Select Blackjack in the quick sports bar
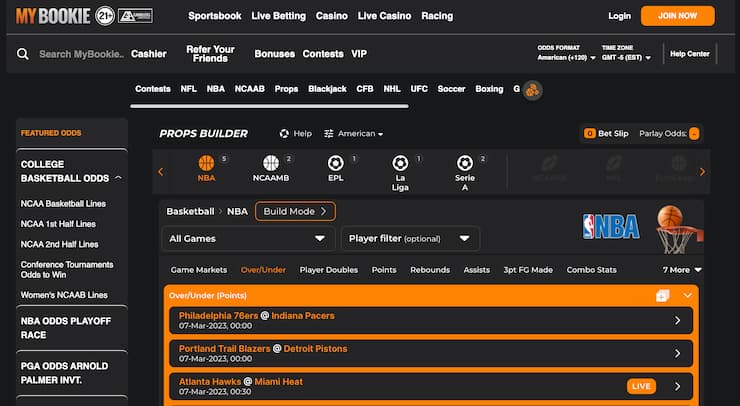This screenshot has height=406, width=740. click(x=328, y=89)
